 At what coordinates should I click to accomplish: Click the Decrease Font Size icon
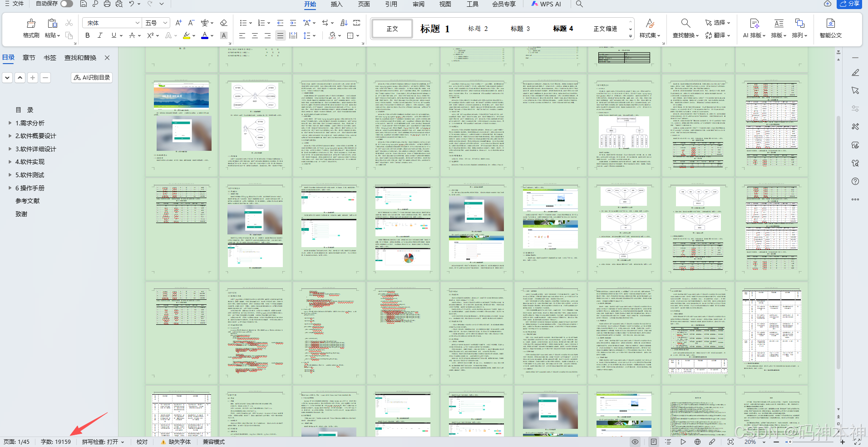coord(191,23)
